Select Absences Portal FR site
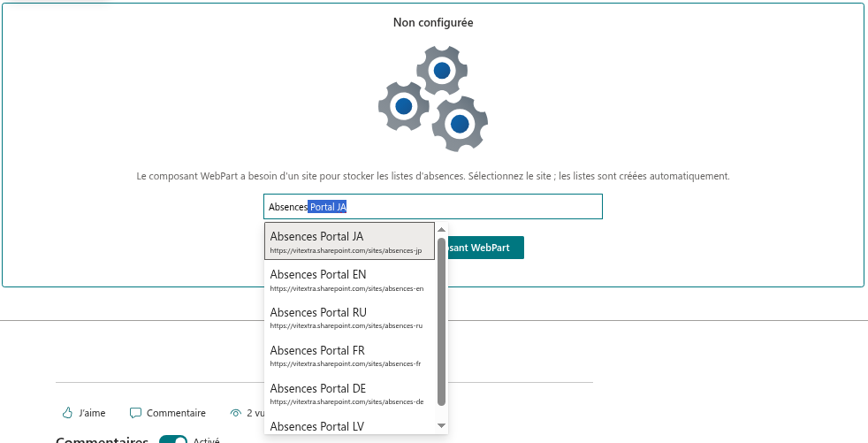868x443 pixels. pos(349,355)
